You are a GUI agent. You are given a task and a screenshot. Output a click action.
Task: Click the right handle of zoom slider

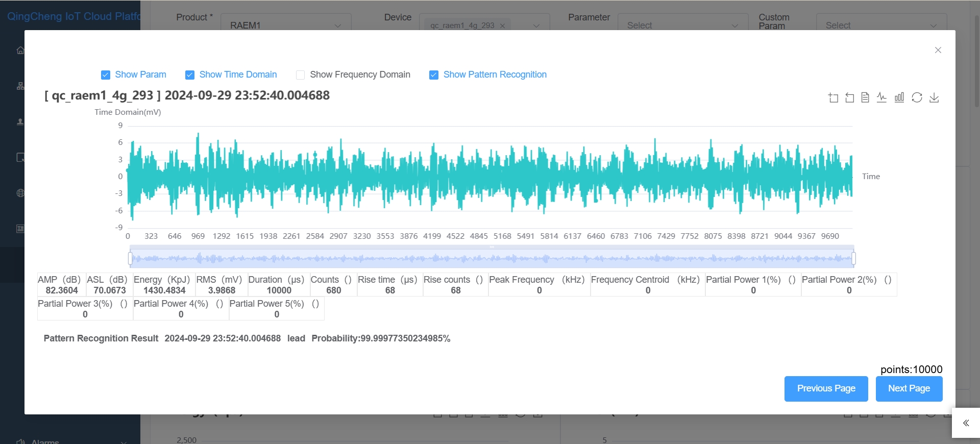(853, 259)
